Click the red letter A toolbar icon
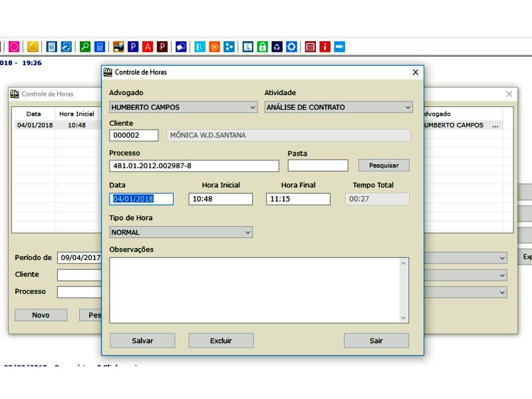The width and height of the screenshot is (532, 399). point(148,47)
